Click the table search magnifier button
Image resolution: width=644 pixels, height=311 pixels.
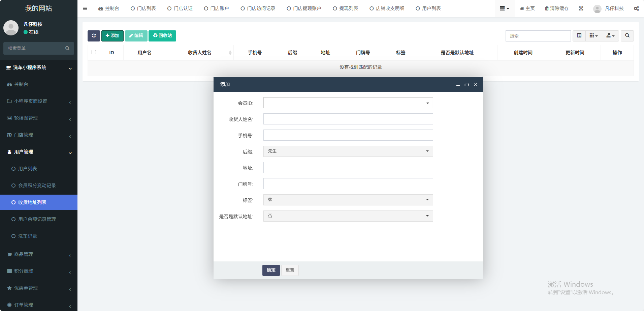(627, 36)
